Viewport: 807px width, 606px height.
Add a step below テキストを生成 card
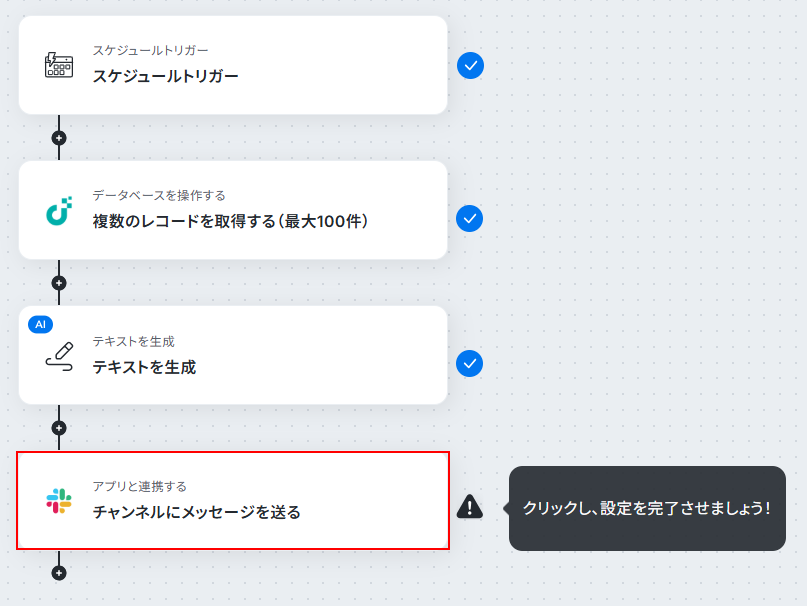[x=59, y=428]
